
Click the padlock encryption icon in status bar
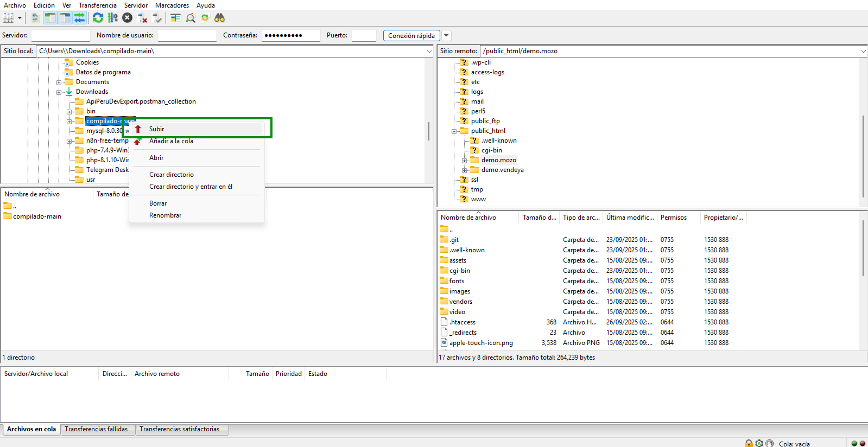click(749, 443)
